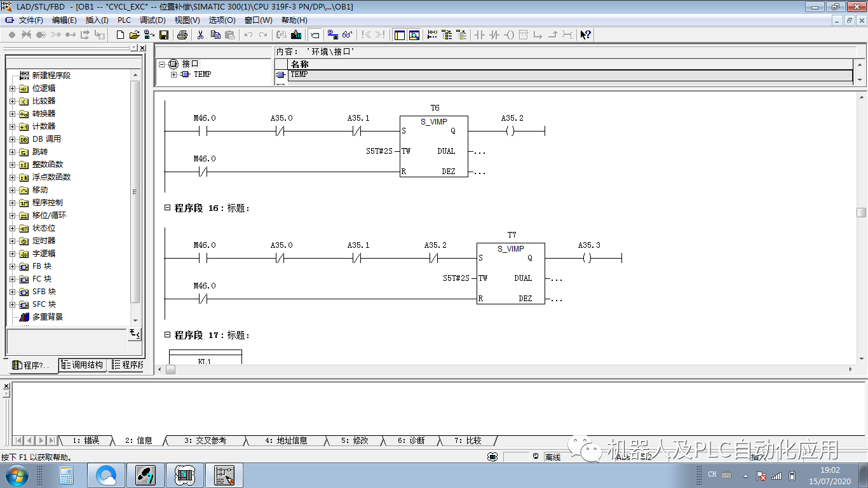Click the element tree scroll down arrow
Viewport: 868px width, 488px height.
click(x=135, y=322)
